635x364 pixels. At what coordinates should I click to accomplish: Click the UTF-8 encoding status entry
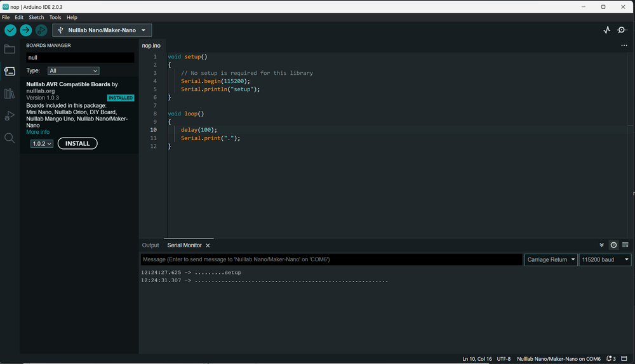click(x=504, y=359)
